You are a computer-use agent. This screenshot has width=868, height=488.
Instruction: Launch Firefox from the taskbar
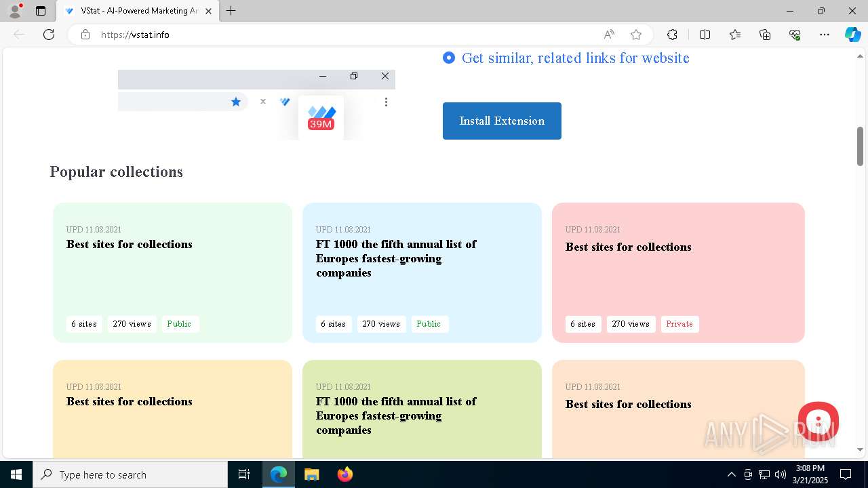click(344, 474)
